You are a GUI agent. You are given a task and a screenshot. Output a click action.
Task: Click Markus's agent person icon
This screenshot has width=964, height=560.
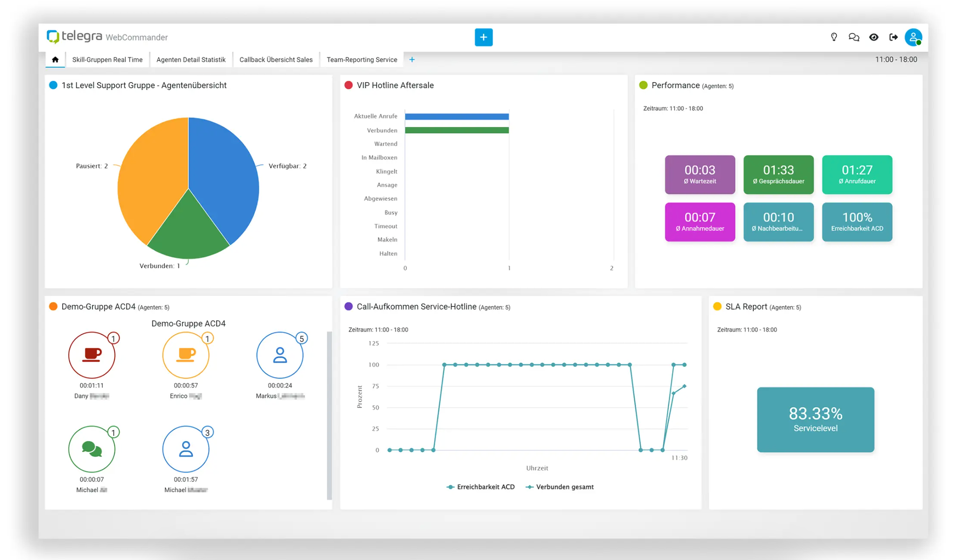(x=280, y=355)
